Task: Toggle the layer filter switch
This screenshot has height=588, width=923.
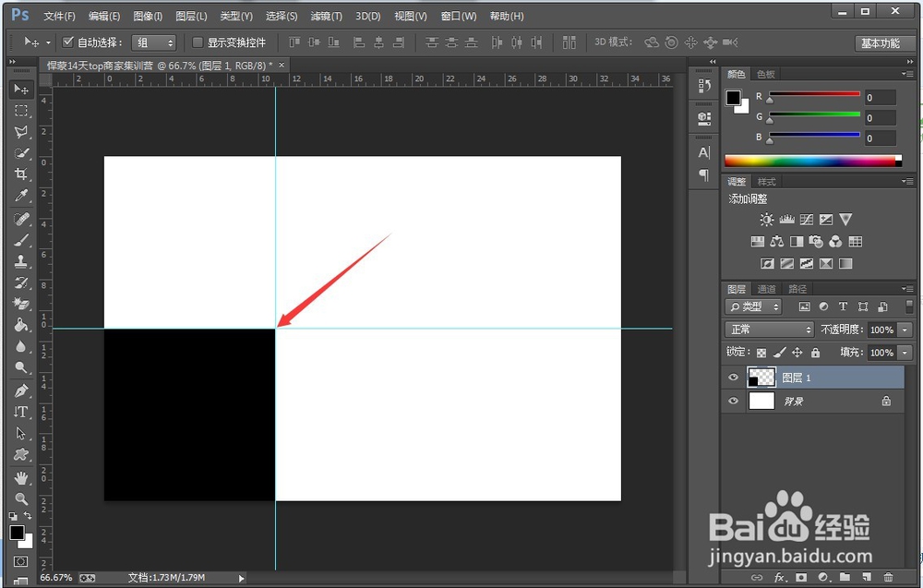Action: (909, 306)
